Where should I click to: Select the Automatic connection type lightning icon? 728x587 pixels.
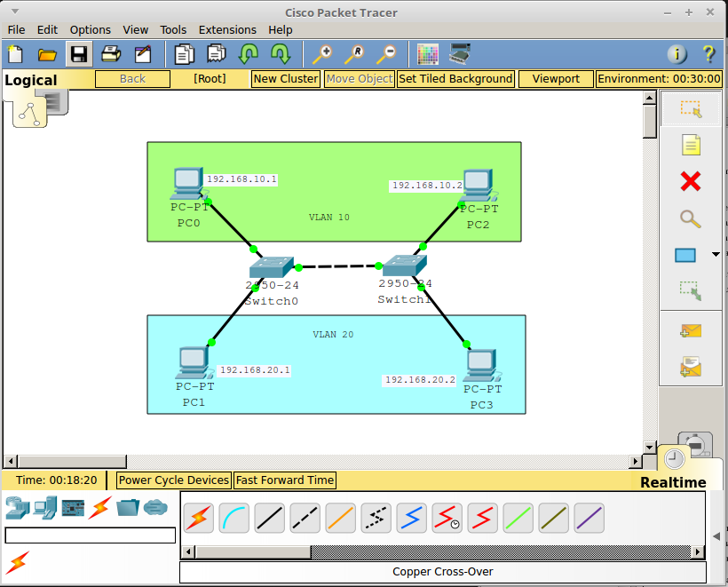click(198, 518)
